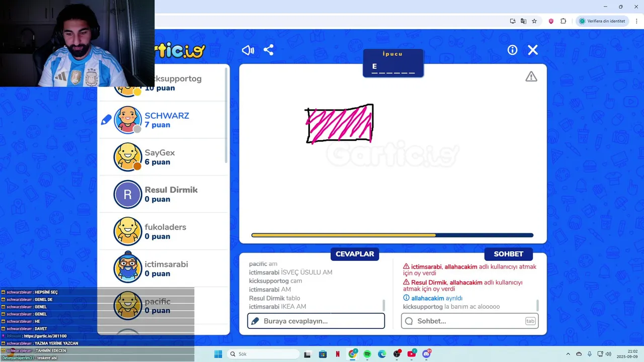Click the answers list scrollbar
Image resolution: width=644 pixels, height=362 pixels.
coord(383,305)
